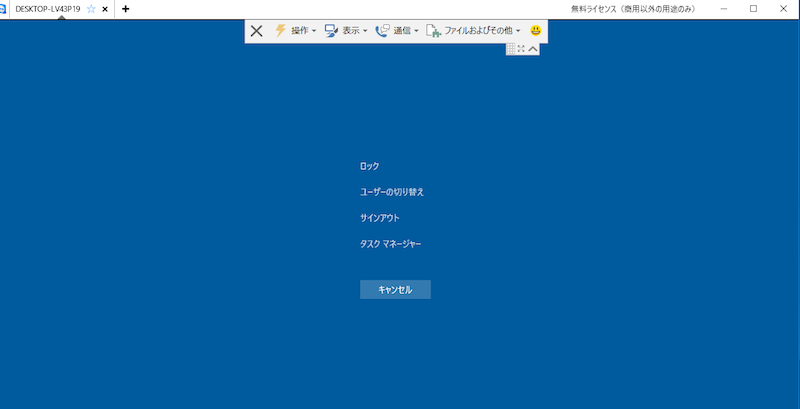Click the lightning bolt 操作 icon
Viewport: 800px width, 409px height.
coord(281,31)
